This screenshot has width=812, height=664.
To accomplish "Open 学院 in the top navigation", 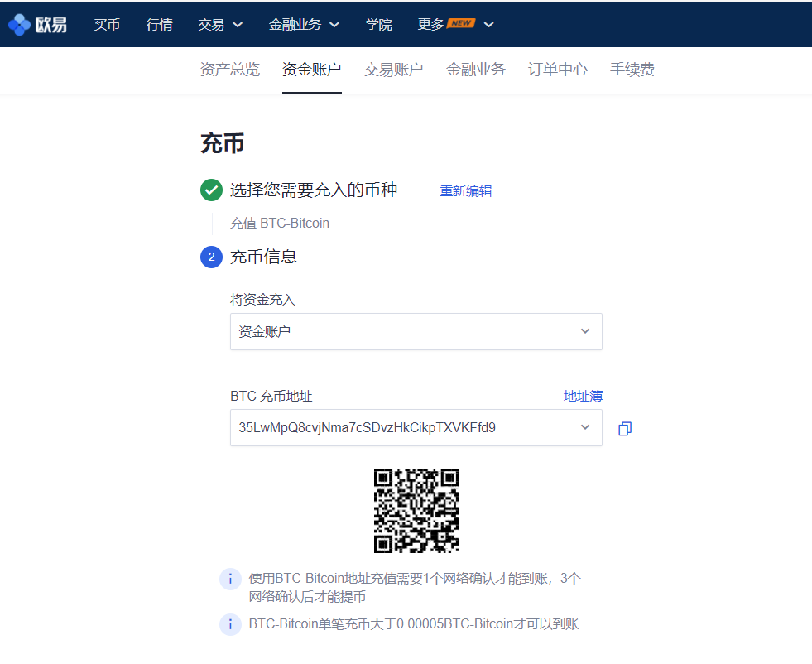I will click(378, 24).
